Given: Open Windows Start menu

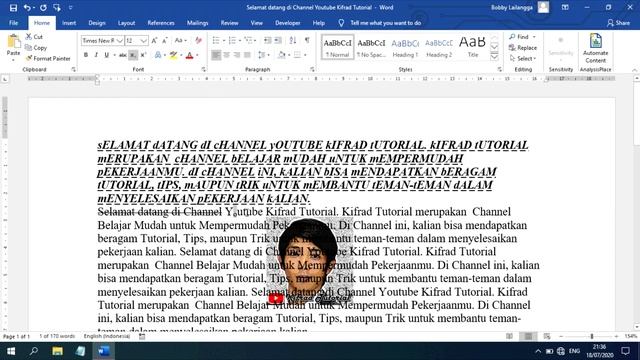Looking at the screenshot, I should tap(11, 351).
